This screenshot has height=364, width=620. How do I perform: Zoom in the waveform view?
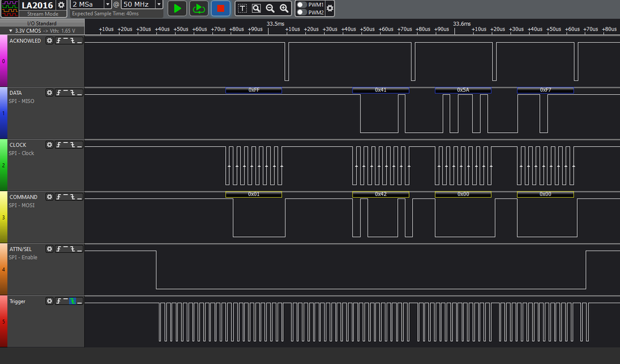click(x=284, y=8)
